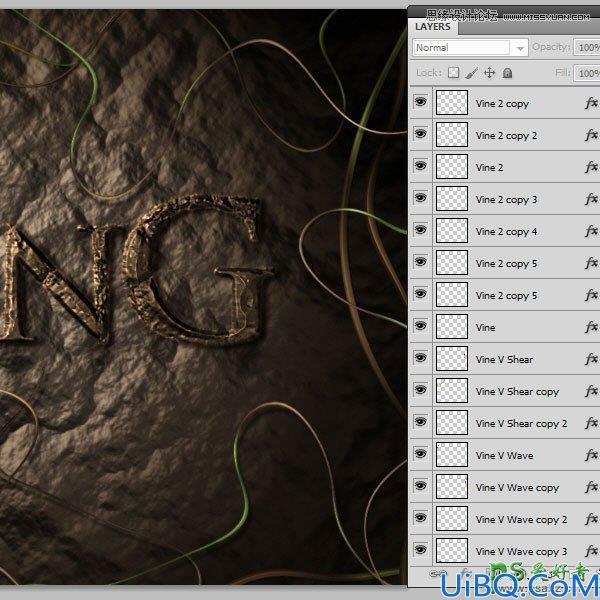Toggle the Lock all padlock icon

point(507,73)
